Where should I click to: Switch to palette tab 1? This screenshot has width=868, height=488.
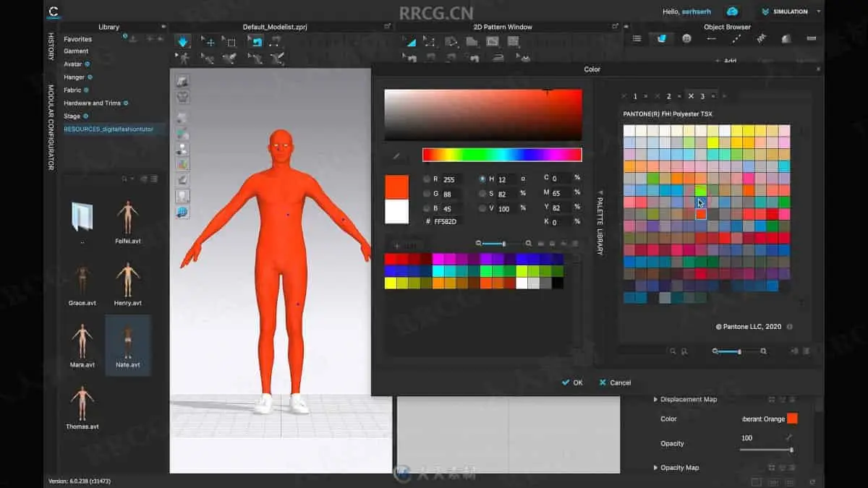(636, 96)
